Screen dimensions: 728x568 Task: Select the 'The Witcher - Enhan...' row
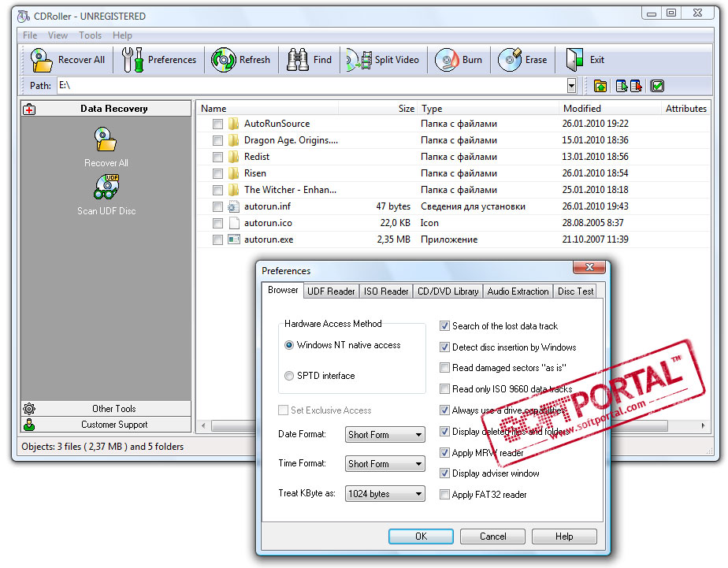tap(453, 190)
